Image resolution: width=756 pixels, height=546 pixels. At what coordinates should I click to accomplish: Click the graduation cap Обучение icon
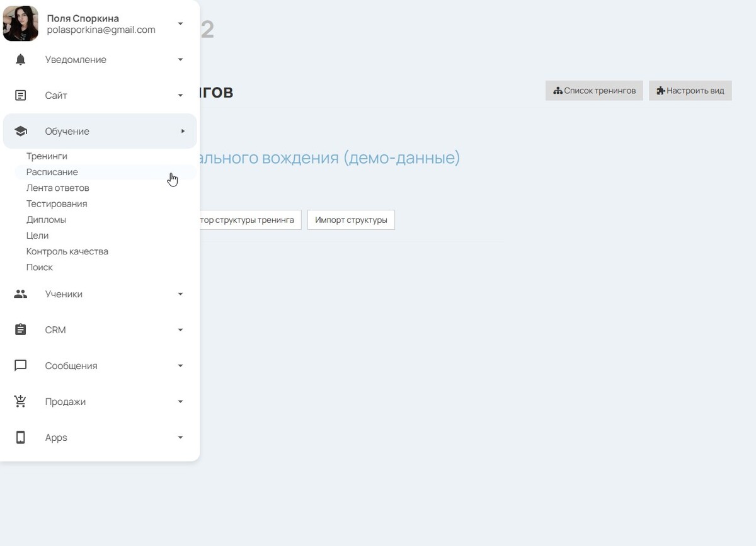tap(21, 131)
